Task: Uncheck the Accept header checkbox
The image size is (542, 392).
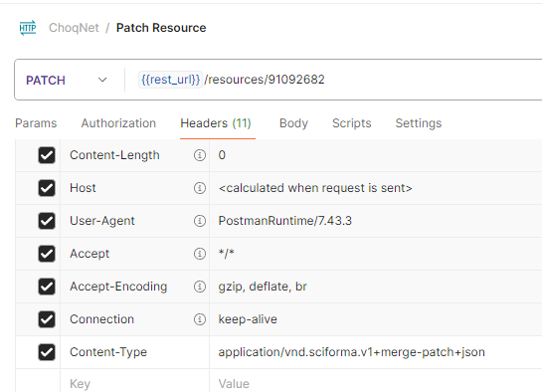Action: point(47,254)
